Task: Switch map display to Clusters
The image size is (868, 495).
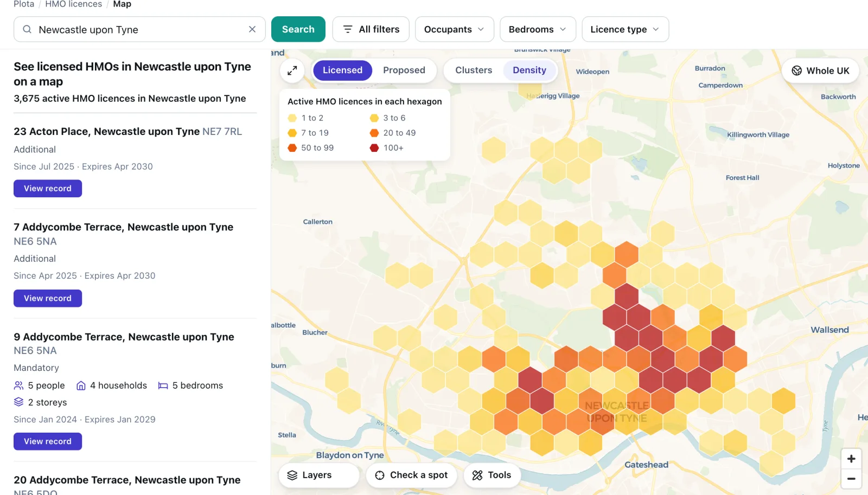Action: tap(474, 70)
